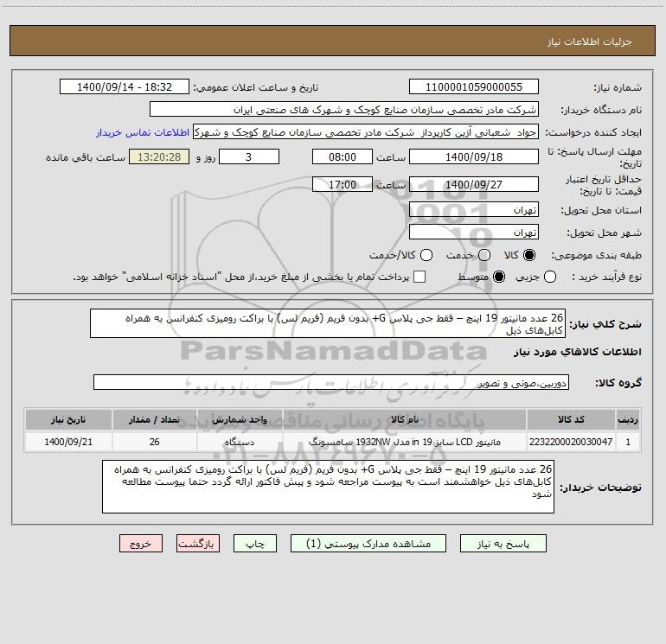Click the delivery province field تهران
Viewport: 666px width, 644px height.
(474, 210)
